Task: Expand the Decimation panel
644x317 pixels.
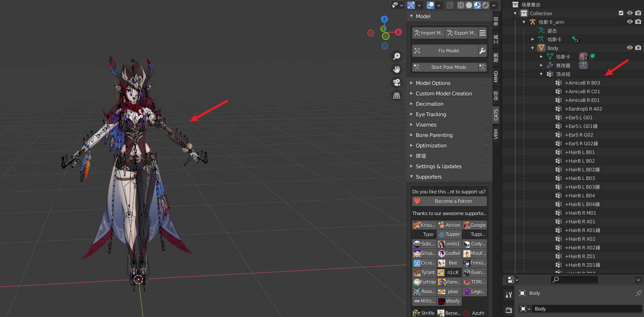Action: point(411,104)
